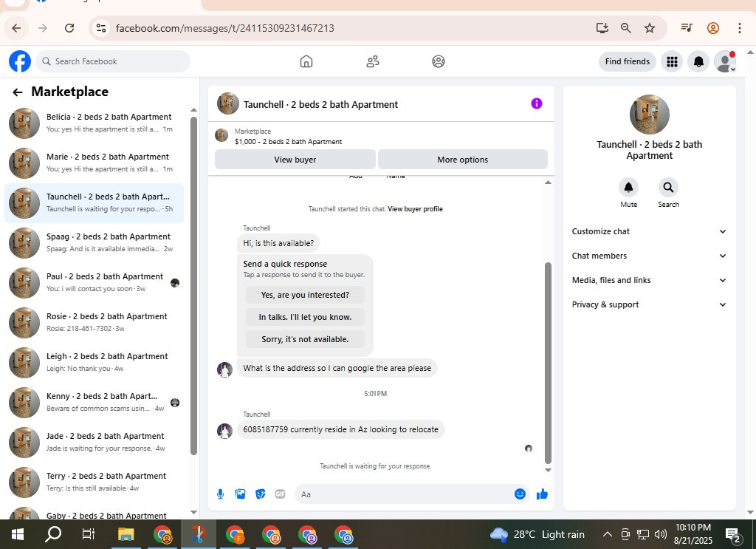The width and height of the screenshot is (756, 549).
Task: Bookmark this page with star
Action: (650, 28)
